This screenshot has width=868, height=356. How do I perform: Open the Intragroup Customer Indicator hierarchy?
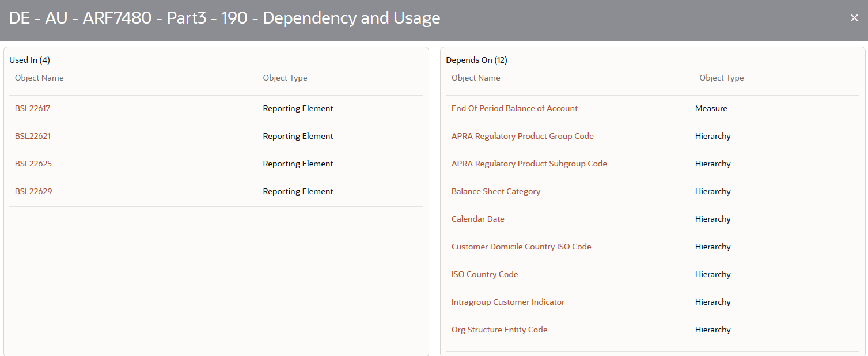click(507, 301)
